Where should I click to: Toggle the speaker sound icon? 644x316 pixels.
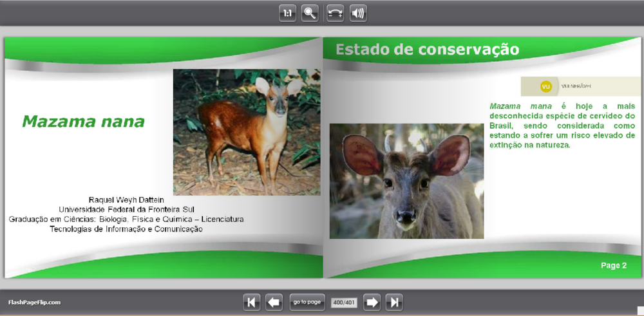pyautogui.click(x=358, y=13)
